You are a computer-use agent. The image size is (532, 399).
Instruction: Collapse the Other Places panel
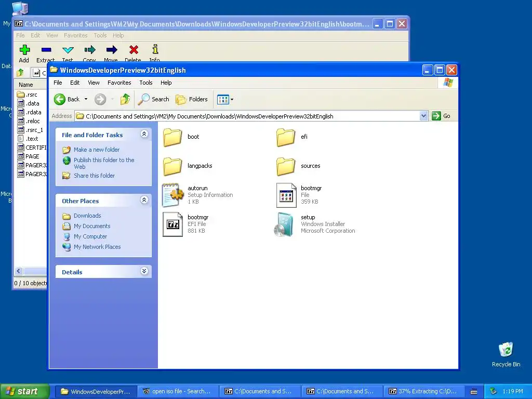(144, 200)
